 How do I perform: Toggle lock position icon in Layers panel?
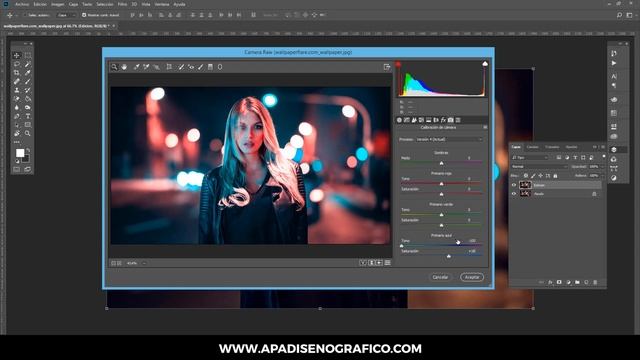point(540,176)
